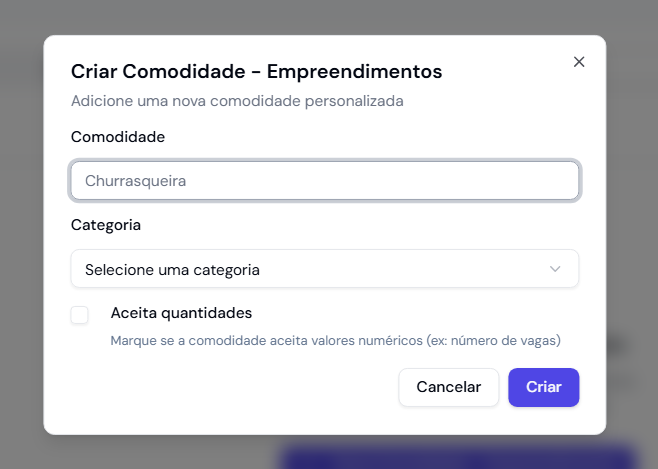Viewport: 658px width, 469px height.
Task: Click the 'Categoria' field label
Action: pos(106,225)
